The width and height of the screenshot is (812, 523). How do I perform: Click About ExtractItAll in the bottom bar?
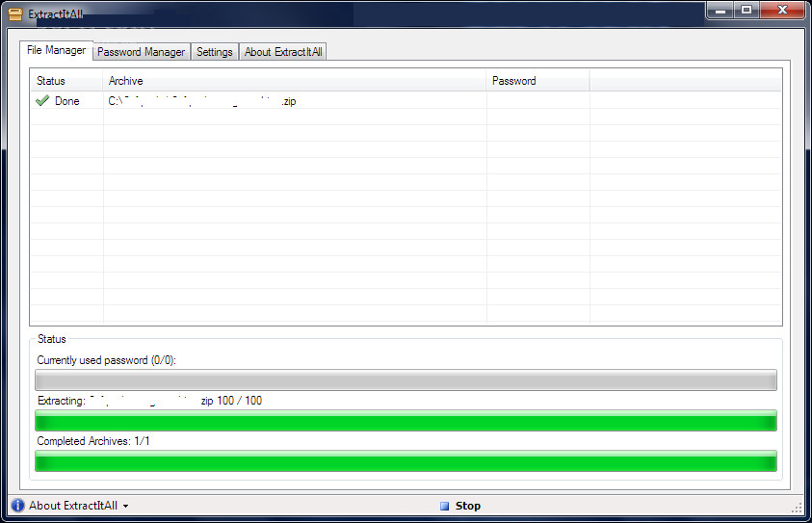coord(73,506)
